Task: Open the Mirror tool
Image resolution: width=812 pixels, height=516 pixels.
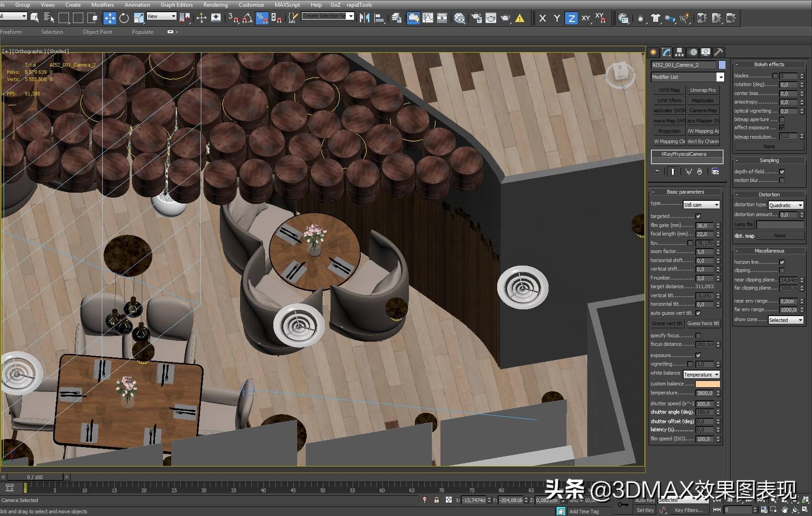Action: pos(365,18)
